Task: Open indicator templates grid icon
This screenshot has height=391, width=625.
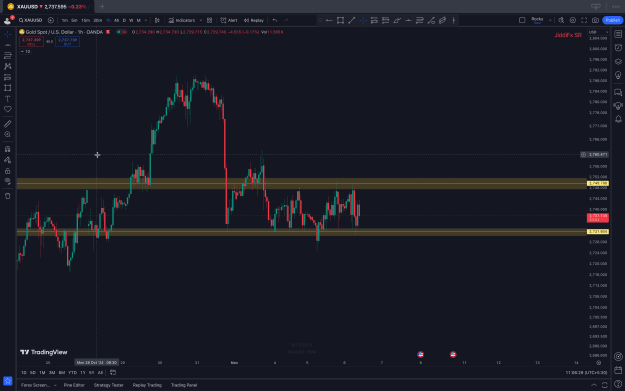Action: point(210,20)
